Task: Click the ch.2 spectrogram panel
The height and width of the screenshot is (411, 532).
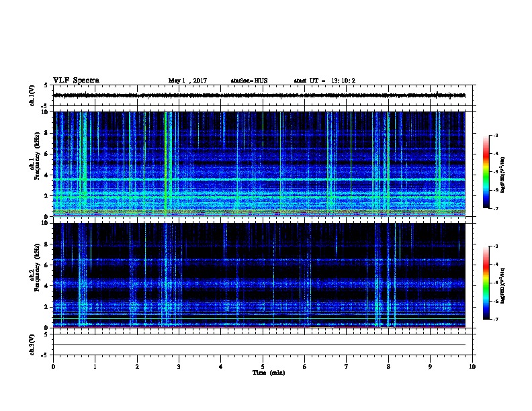Action: 259,275
